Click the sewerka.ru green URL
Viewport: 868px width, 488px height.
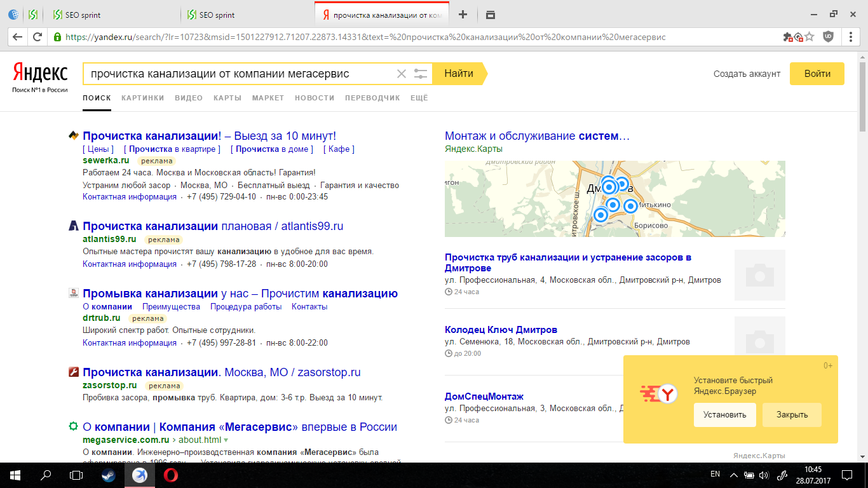(x=105, y=160)
